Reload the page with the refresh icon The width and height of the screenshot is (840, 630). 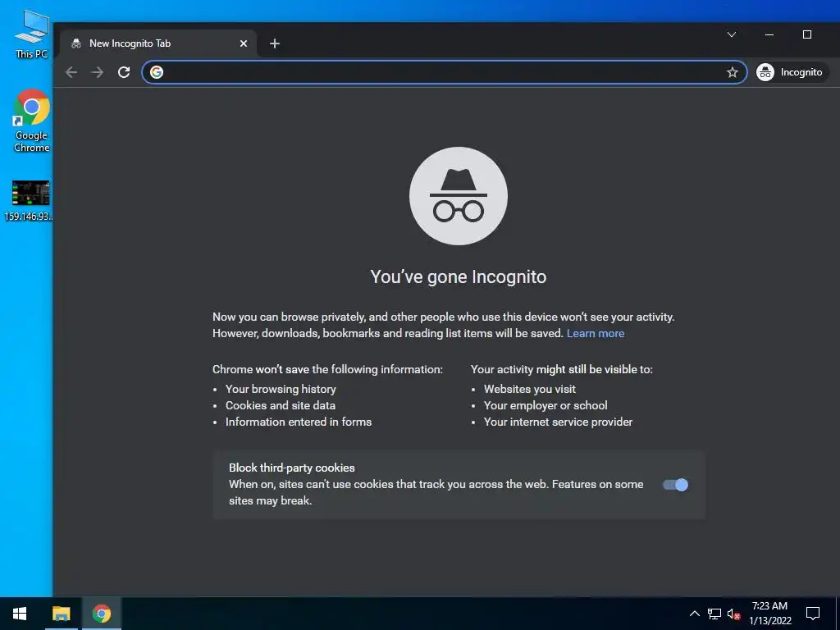pyautogui.click(x=124, y=72)
